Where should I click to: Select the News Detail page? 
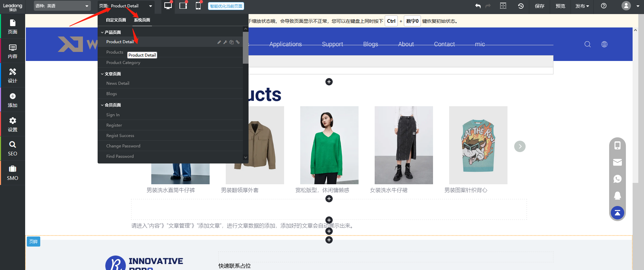(170, 83)
